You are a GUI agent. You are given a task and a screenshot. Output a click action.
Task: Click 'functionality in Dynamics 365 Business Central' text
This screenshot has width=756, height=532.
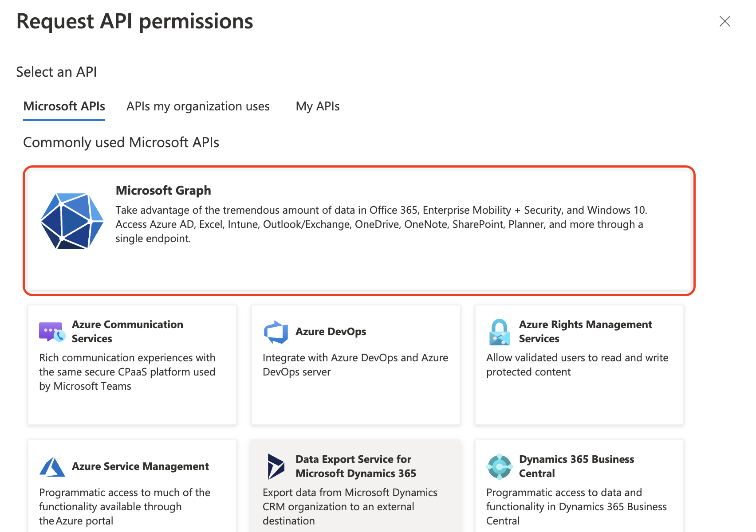click(x=576, y=507)
